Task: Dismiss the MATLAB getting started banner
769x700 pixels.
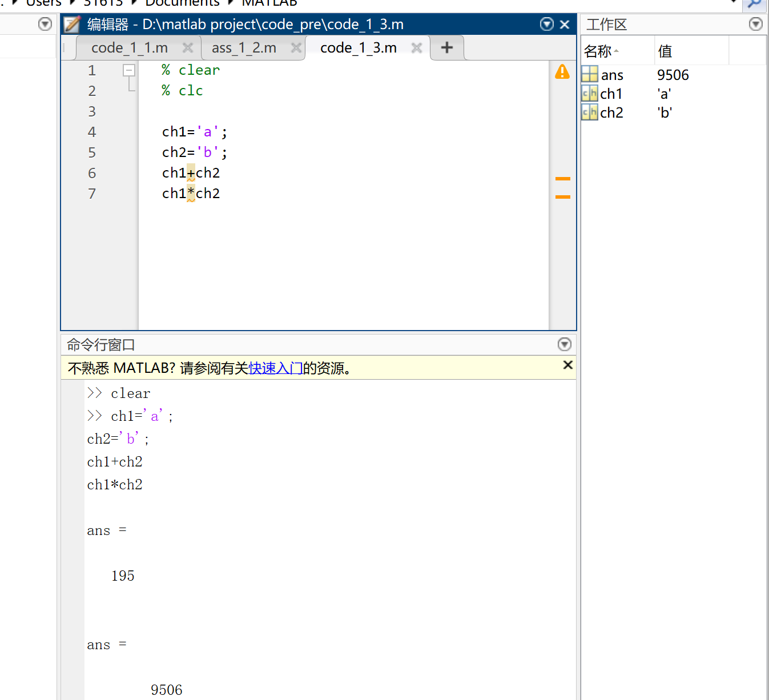Action: [x=567, y=365]
